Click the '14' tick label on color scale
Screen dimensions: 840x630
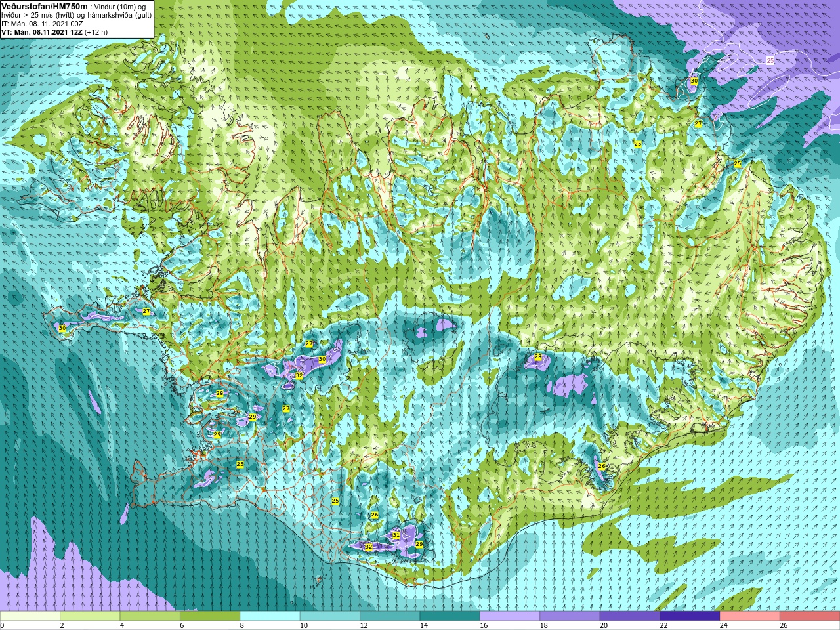click(x=423, y=626)
